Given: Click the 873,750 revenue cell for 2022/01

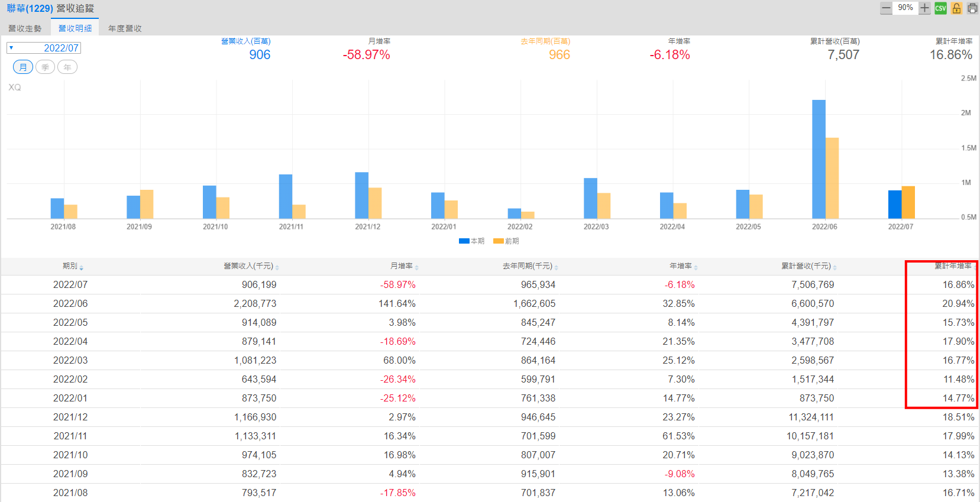Looking at the screenshot, I should (259, 399).
